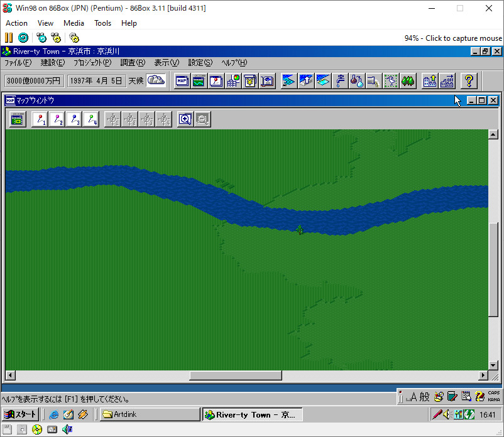Select the drainage pipe outlet icon
This screenshot has height=437, width=504.
pyautogui.click(x=374, y=81)
